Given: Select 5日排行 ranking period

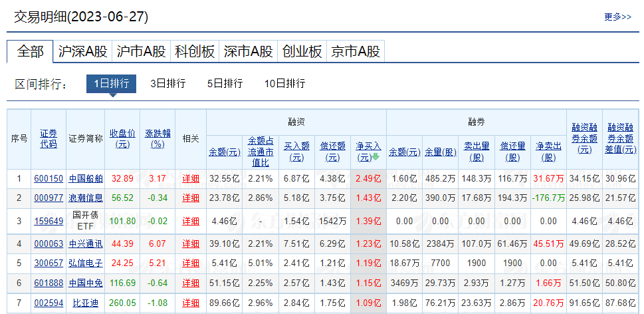Looking at the screenshot, I should point(225,84).
